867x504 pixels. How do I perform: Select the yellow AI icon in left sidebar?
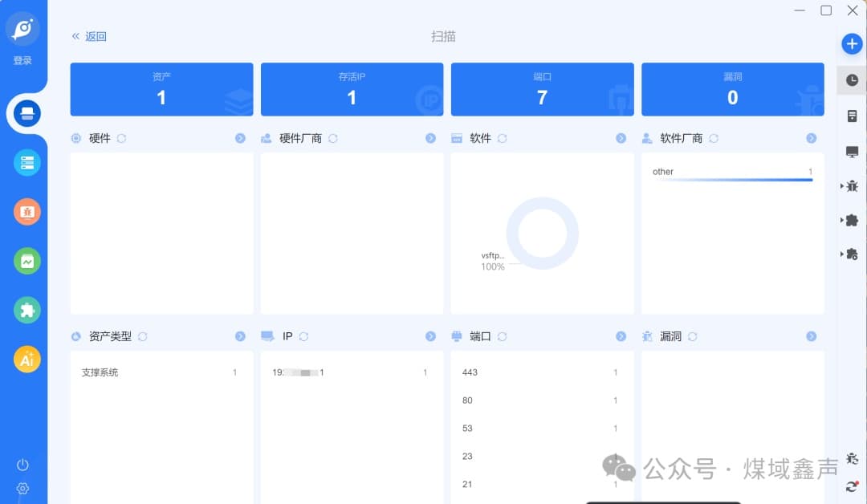27,360
